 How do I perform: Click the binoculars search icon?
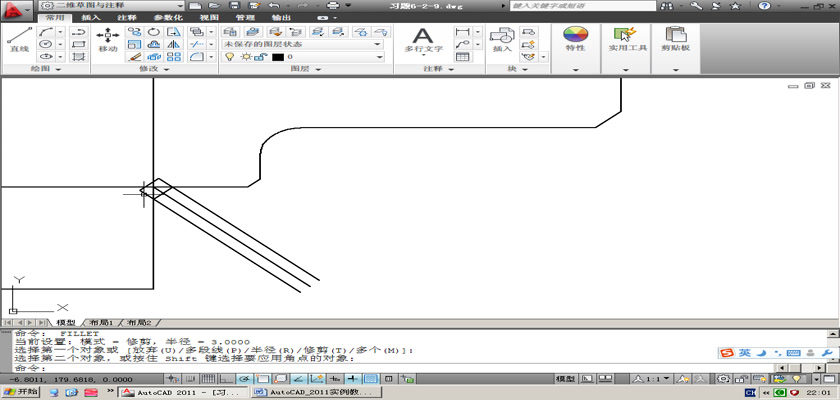click(667, 6)
